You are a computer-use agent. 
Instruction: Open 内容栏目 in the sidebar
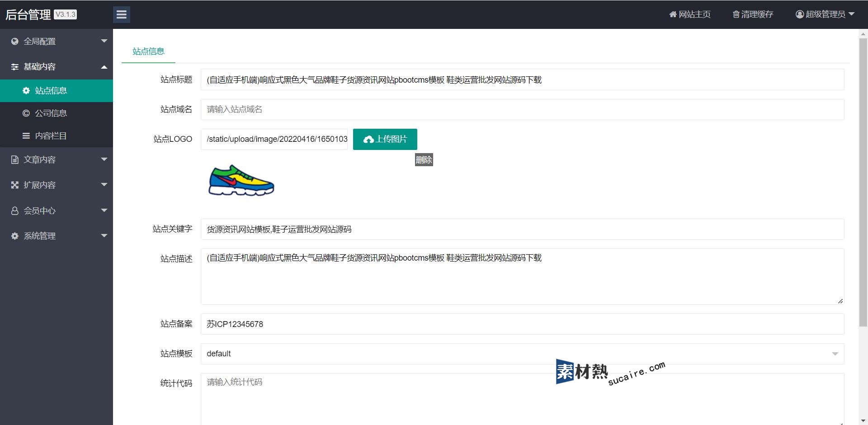point(57,136)
